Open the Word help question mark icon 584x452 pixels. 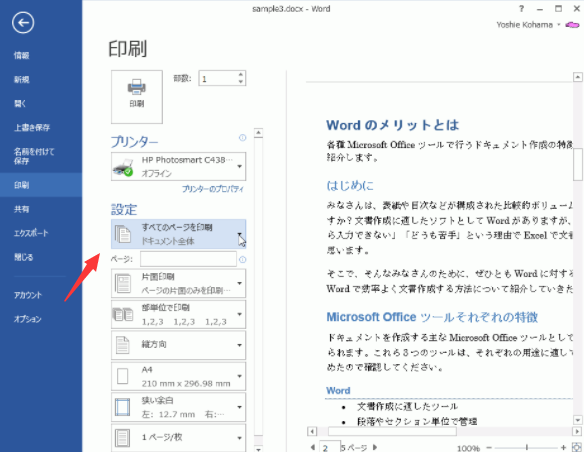pyautogui.click(x=521, y=9)
